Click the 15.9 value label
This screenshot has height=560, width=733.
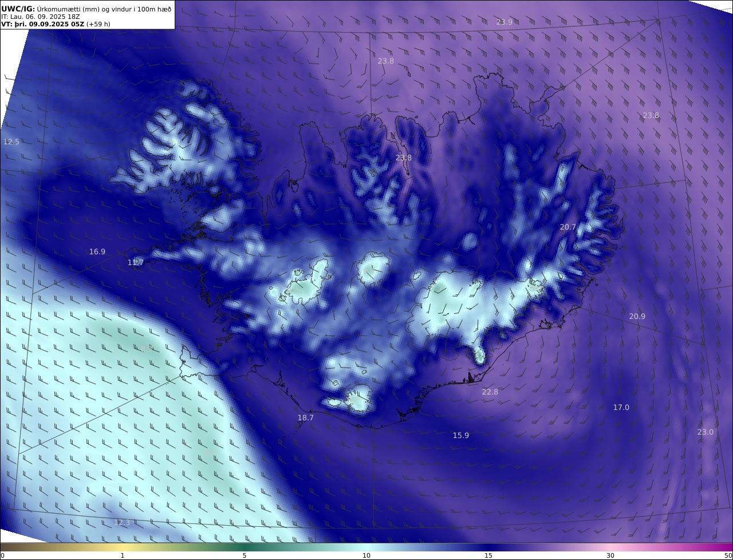pos(461,435)
